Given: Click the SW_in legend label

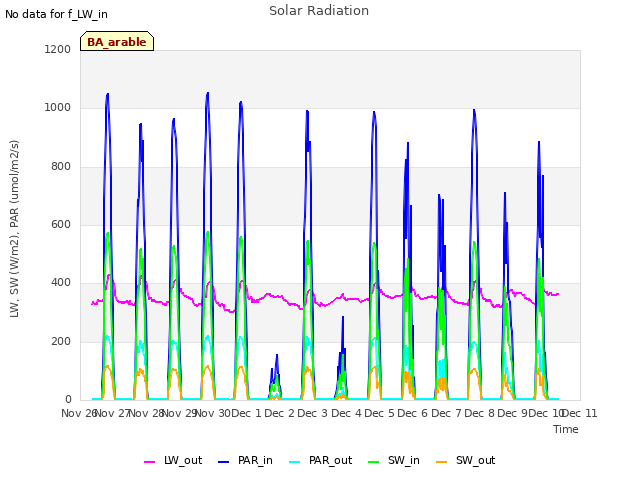Looking at the screenshot, I should [x=404, y=460].
